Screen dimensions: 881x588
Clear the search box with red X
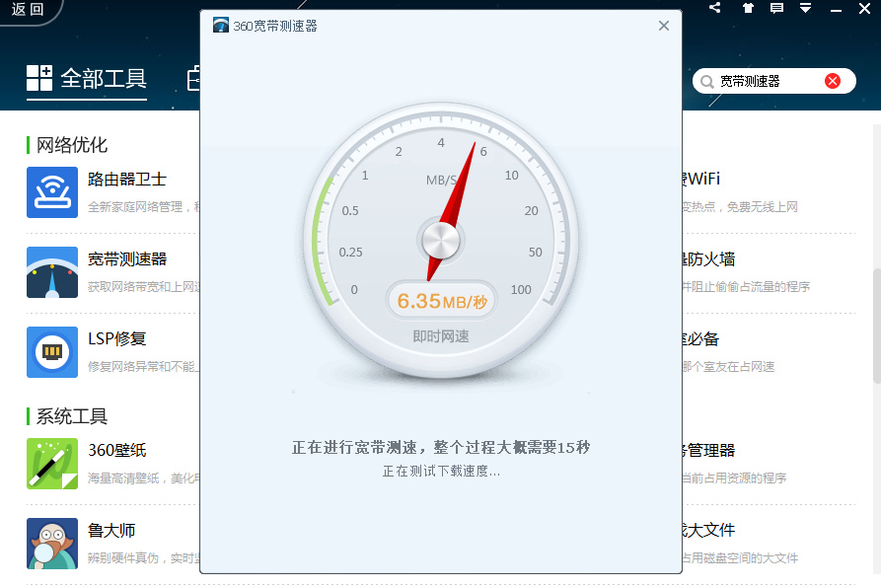click(x=833, y=81)
